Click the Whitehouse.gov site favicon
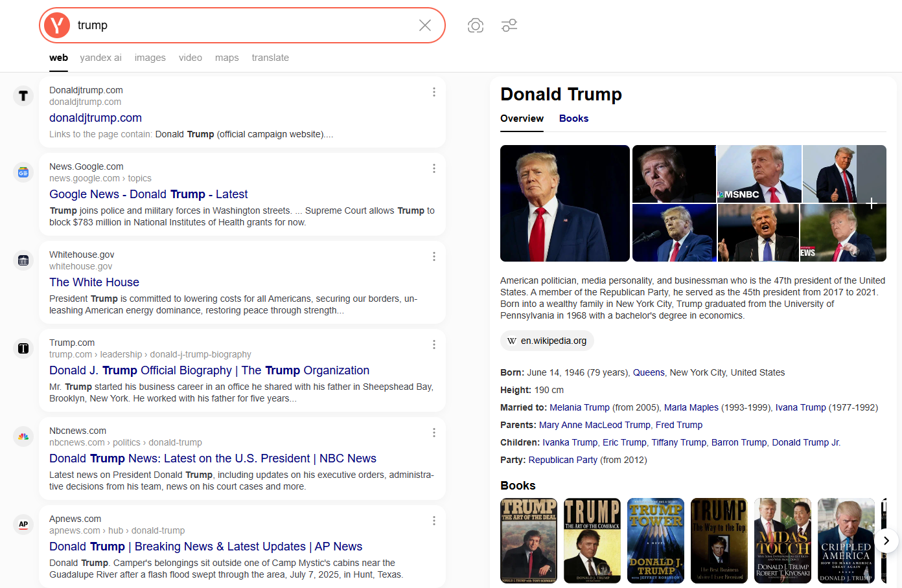The height and width of the screenshot is (588, 902). (23, 260)
